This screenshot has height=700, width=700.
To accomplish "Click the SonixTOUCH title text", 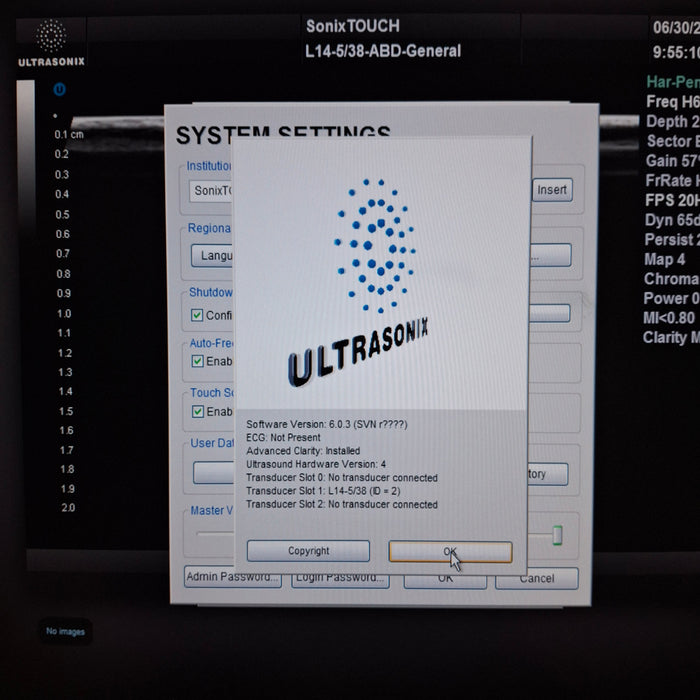I will pos(353,26).
